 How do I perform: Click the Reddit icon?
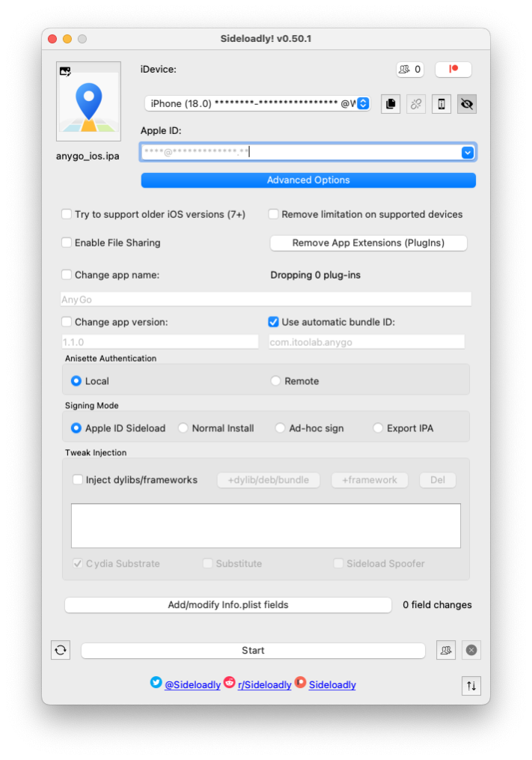(230, 682)
